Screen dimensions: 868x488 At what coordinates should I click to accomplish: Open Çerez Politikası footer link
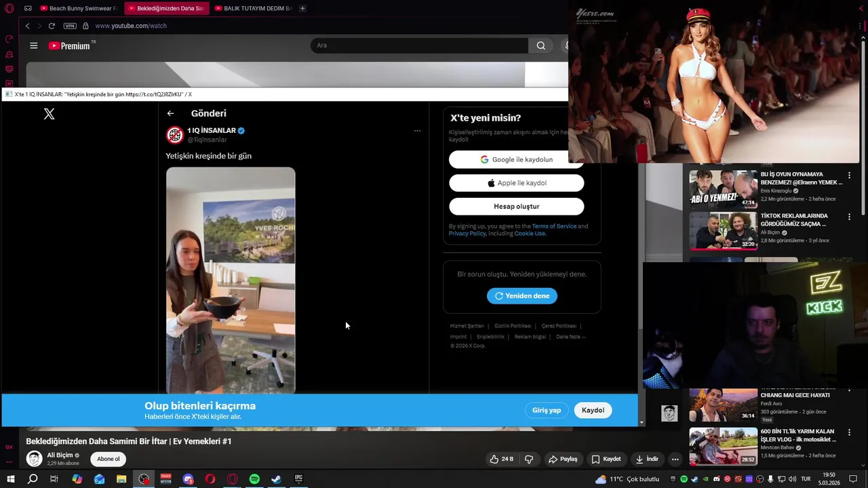[559, 326]
